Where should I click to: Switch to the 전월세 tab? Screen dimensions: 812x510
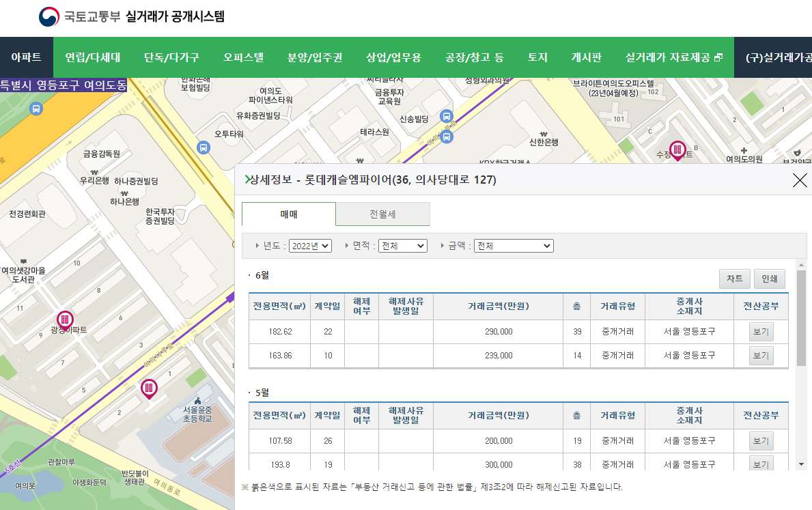pyautogui.click(x=382, y=214)
